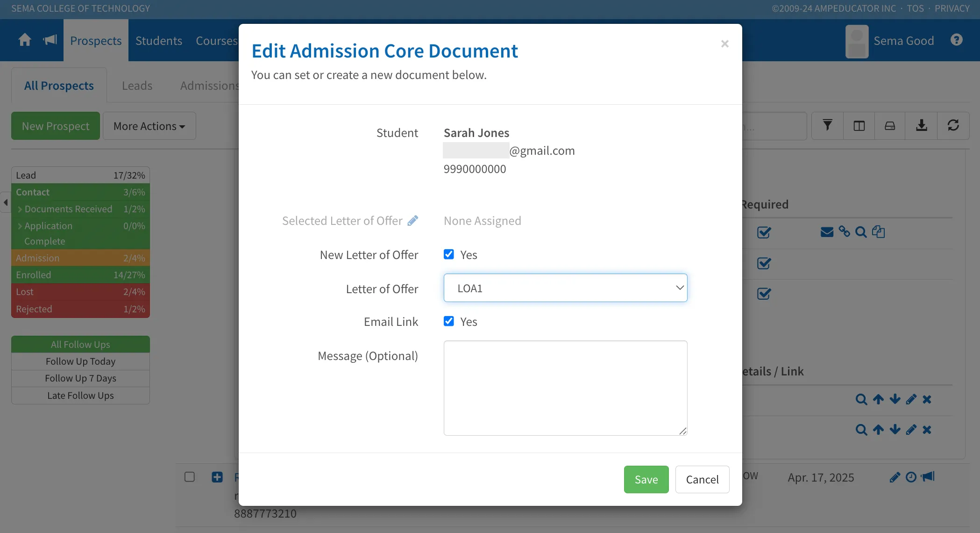Click the print icon in toolbar
This screenshot has width=980, height=533.
point(890,125)
